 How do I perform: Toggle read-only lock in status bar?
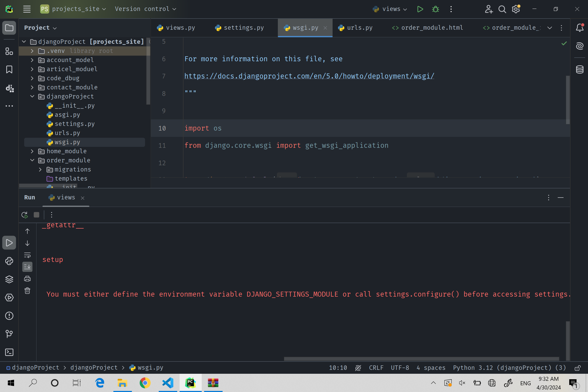pos(578,368)
